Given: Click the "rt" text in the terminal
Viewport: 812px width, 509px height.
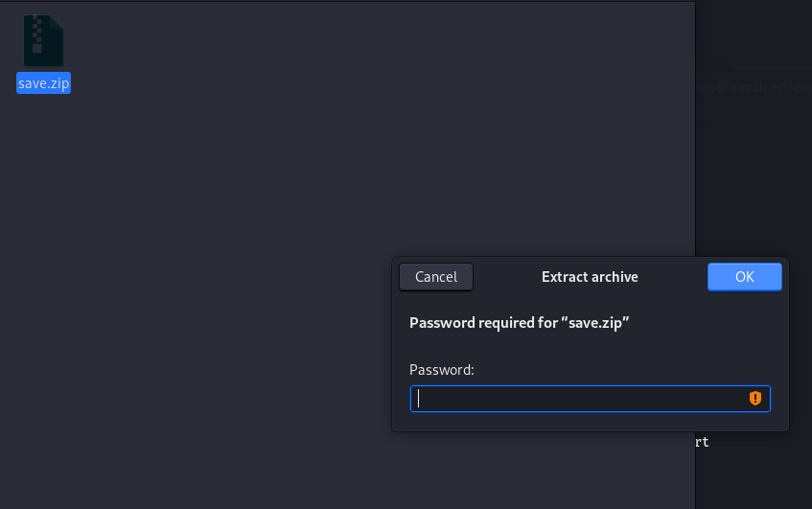Looking at the screenshot, I should click(702, 442).
